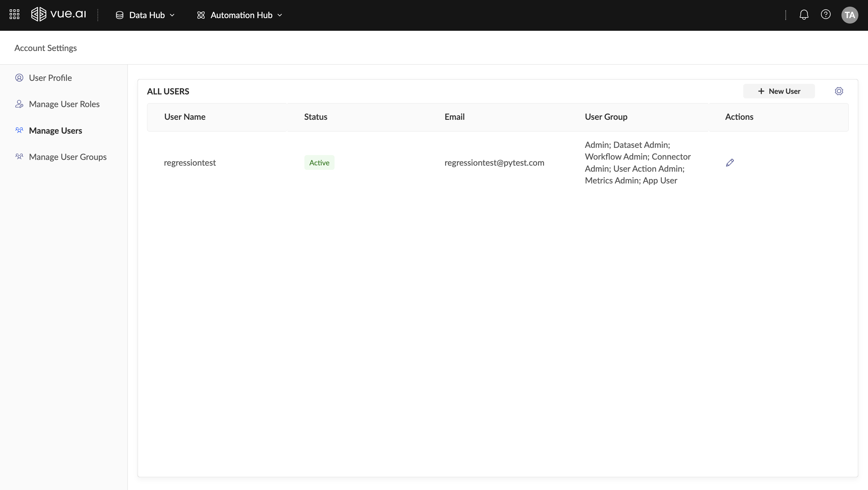Edit the regressiontest user with pencil icon
The height and width of the screenshot is (490, 868).
(729, 163)
